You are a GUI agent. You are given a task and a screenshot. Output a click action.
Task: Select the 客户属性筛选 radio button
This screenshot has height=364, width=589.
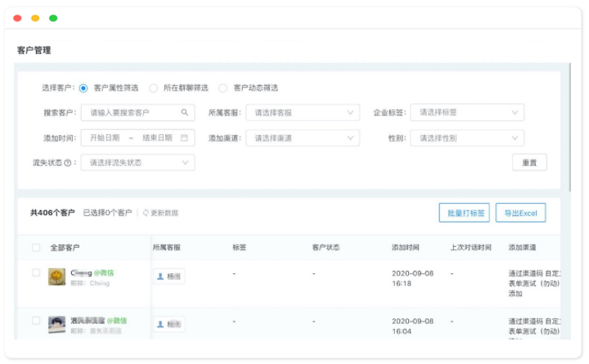[x=83, y=88]
